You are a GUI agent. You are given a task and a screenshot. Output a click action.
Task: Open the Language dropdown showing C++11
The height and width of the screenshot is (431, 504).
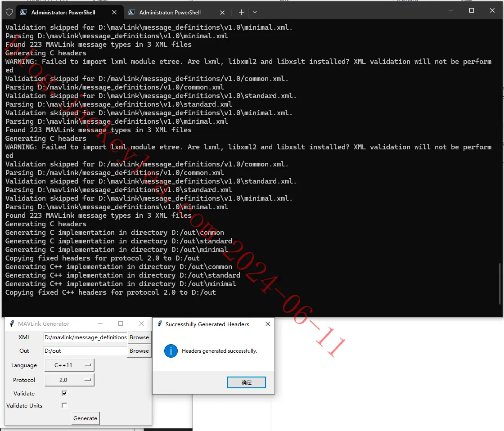point(69,365)
